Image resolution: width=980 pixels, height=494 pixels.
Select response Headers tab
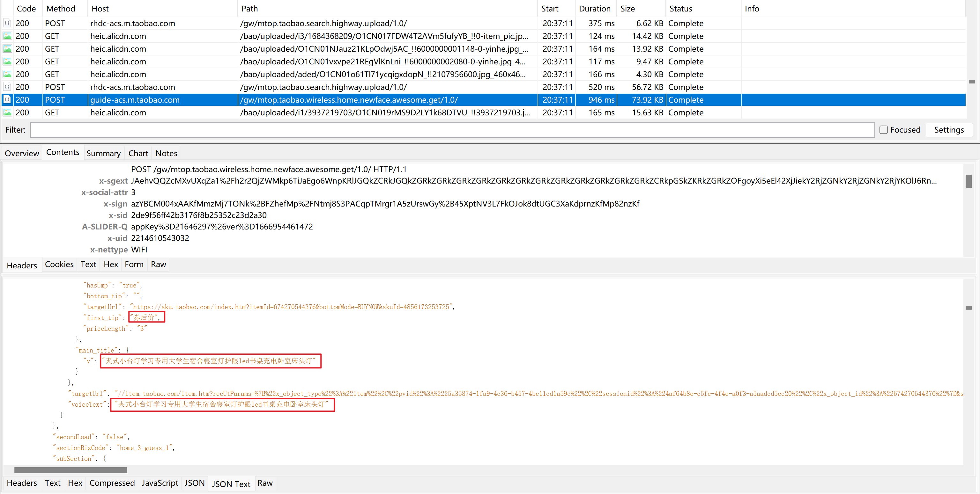22,483
